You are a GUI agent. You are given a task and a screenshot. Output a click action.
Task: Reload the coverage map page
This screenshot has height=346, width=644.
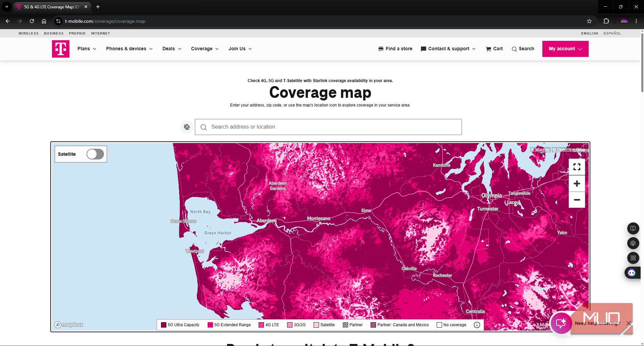tap(32, 21)
